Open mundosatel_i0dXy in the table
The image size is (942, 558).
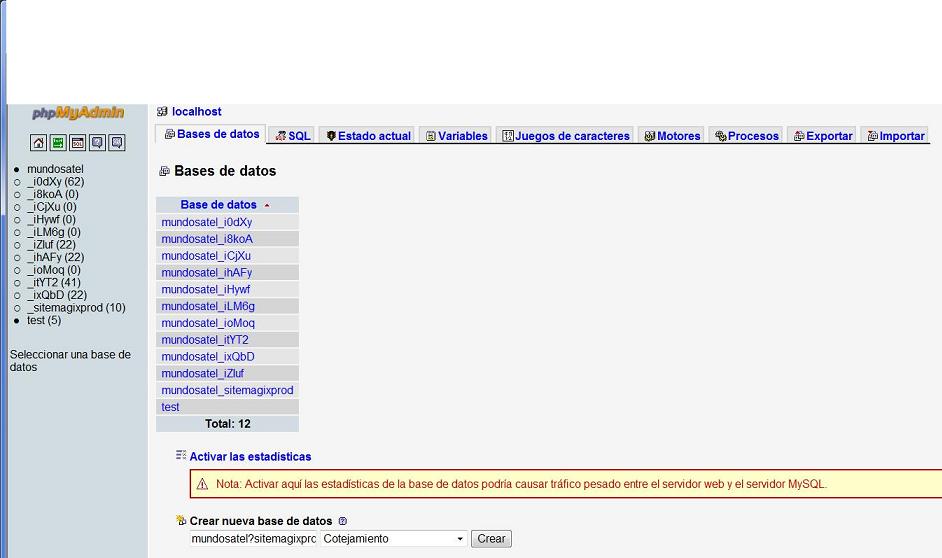pos(207,222)
